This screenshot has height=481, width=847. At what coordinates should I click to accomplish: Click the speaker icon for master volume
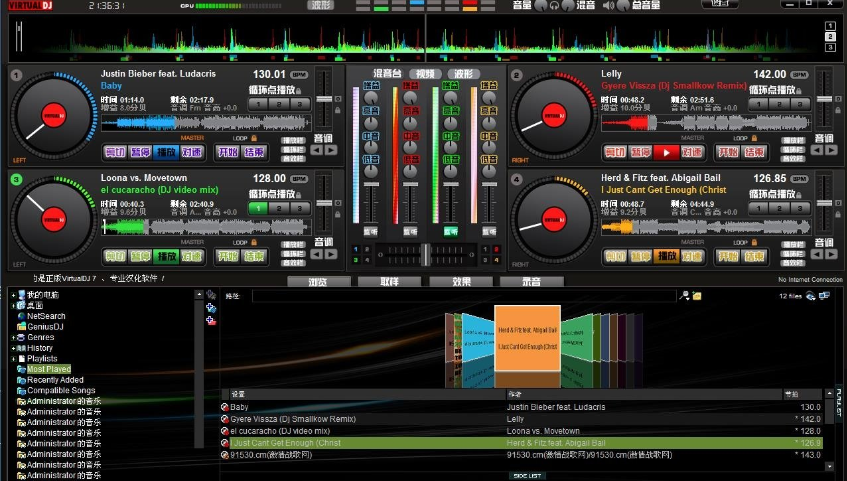coord(608,6)
